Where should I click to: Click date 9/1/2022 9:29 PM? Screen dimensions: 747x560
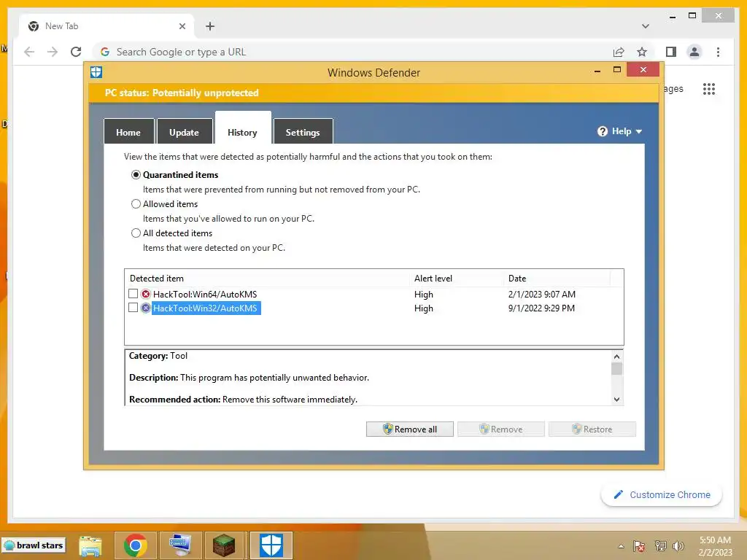tap(541, 308)
